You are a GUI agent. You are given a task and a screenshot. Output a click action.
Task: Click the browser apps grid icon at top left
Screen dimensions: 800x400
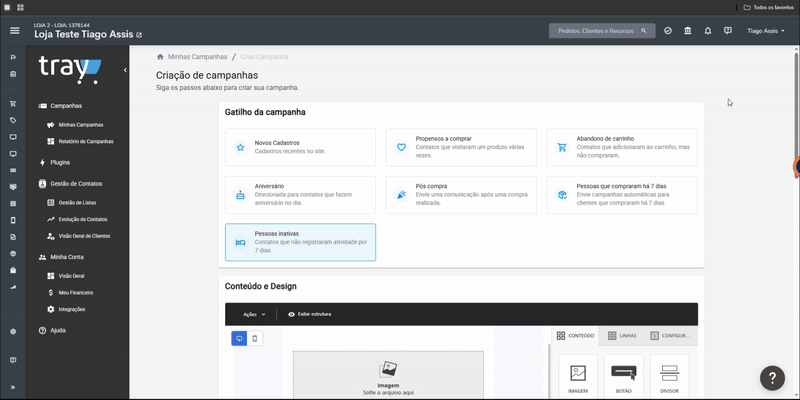[20, 7]
